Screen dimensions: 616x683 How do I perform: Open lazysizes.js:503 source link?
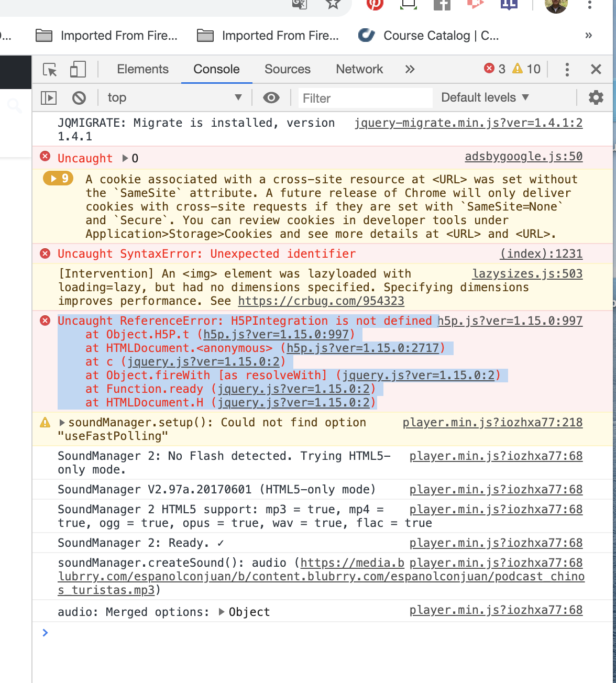tap(527, 273)
